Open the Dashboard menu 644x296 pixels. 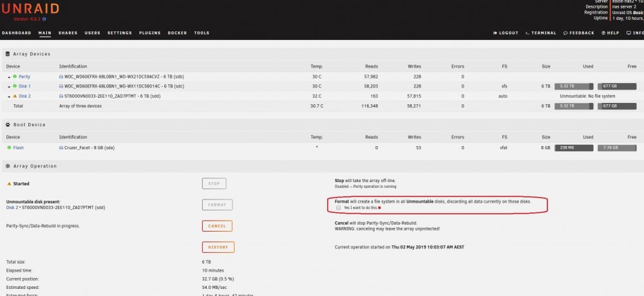pyautogui.click(x=17, y=33)
